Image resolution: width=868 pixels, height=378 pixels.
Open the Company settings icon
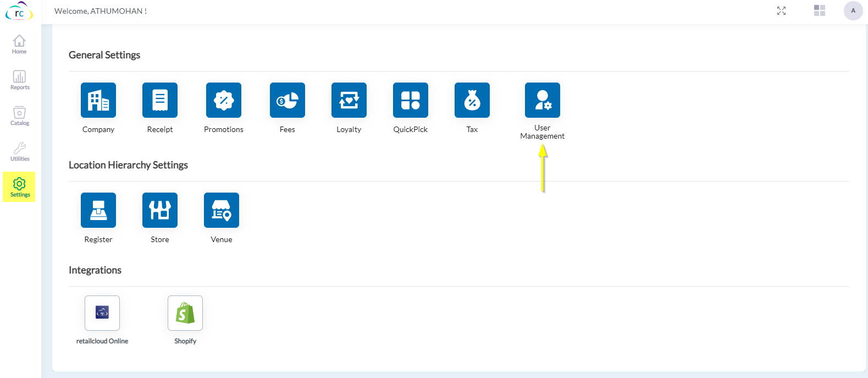click(x=98, y=100)
